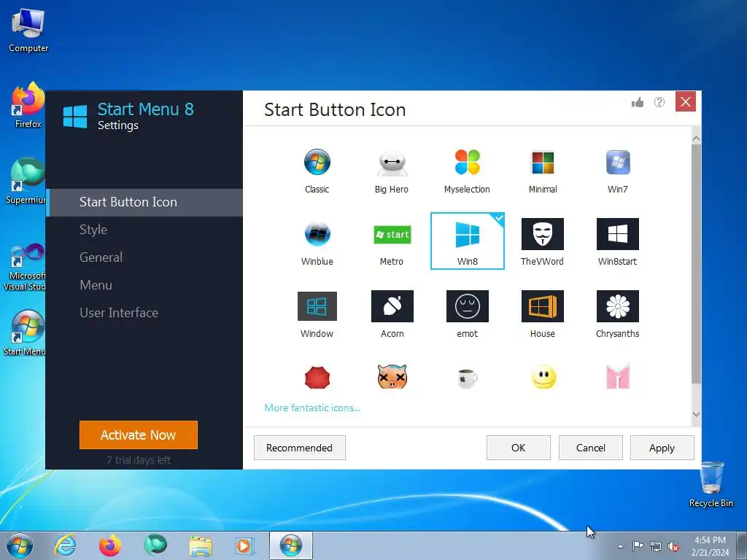Open Windows Explorer folder on taskbar
Viewport: 747px width, 560px height.
[x=201, y=545]
